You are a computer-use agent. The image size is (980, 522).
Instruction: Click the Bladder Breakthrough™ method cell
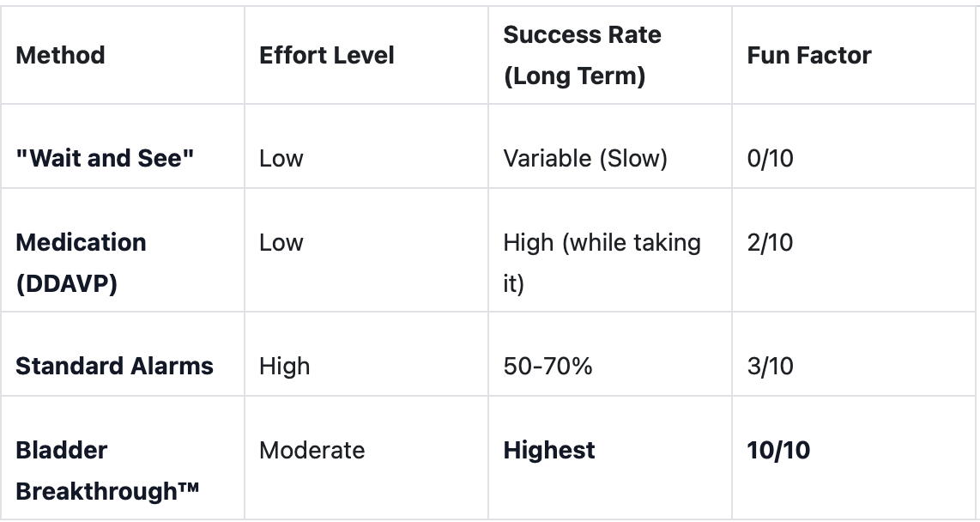(107, 470)
